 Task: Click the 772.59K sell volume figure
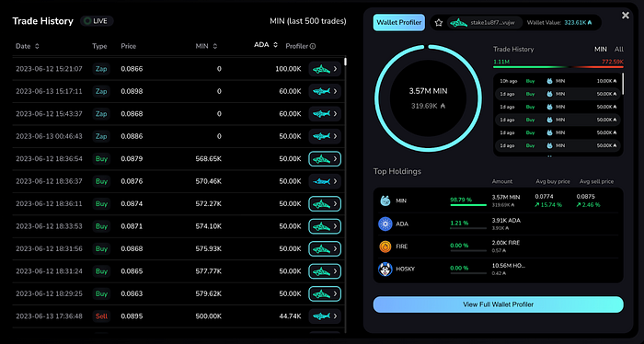(x=613, y=62)
